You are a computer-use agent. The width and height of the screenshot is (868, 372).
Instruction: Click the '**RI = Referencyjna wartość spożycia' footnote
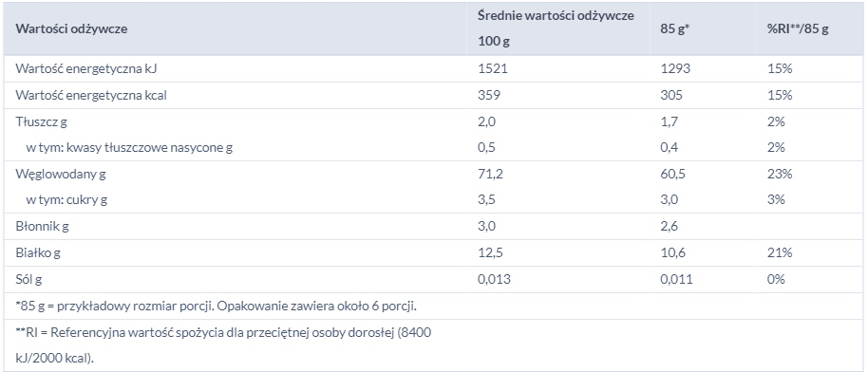point(223,344)
